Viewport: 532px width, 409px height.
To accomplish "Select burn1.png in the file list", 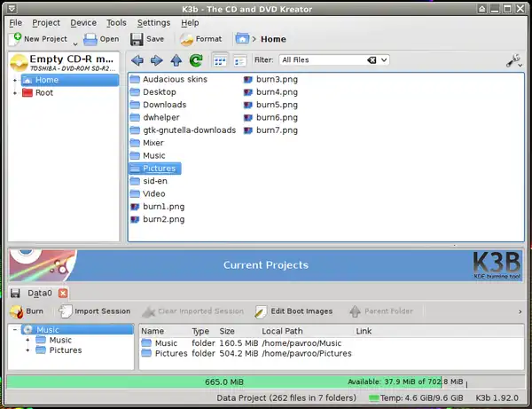I will pos(162,206).
